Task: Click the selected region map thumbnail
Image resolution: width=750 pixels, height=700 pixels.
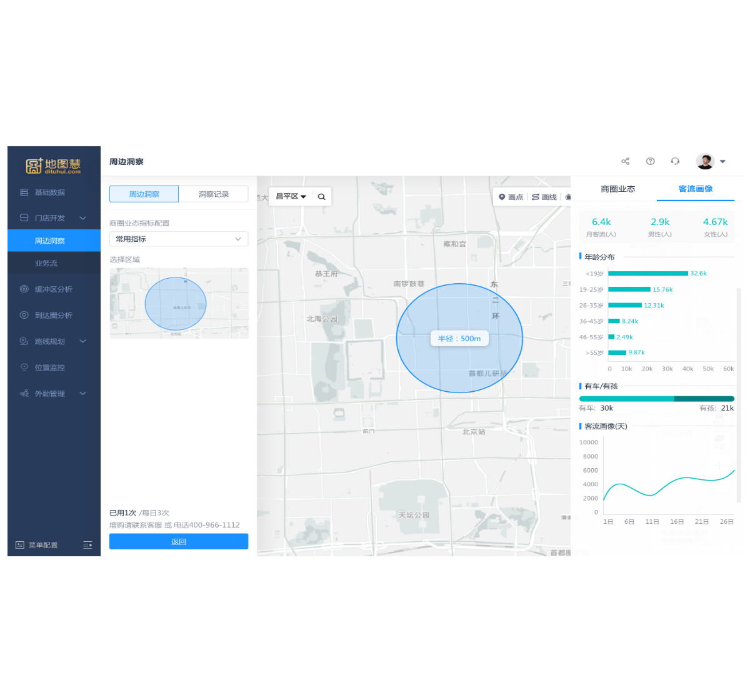Action: 179,304
